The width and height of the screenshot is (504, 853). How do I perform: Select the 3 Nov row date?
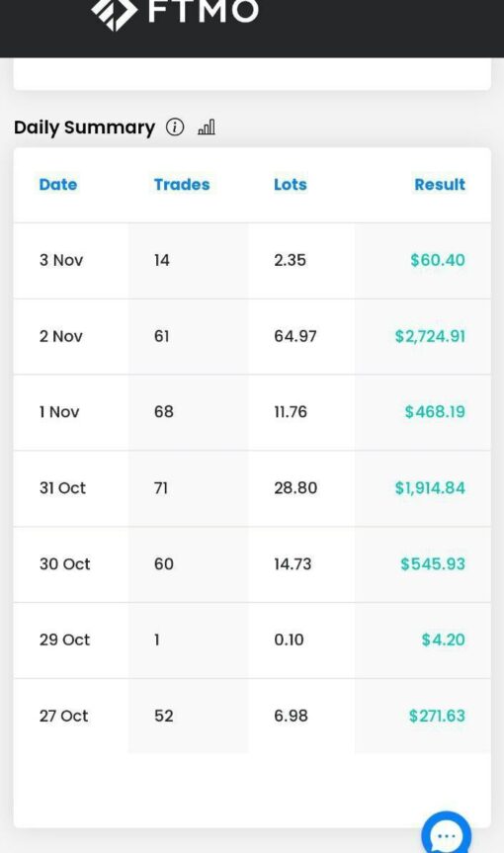coord(61,260)
